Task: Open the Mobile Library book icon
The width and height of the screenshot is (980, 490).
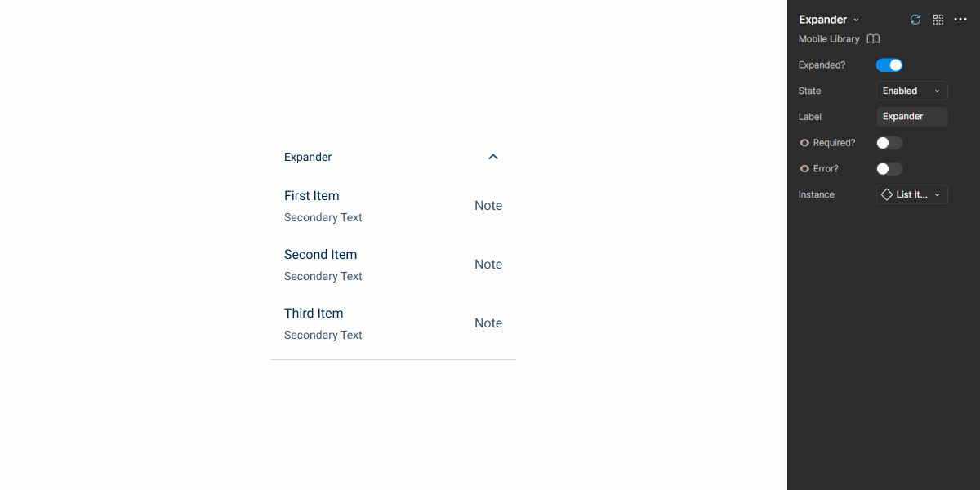Action: point(872,38)
